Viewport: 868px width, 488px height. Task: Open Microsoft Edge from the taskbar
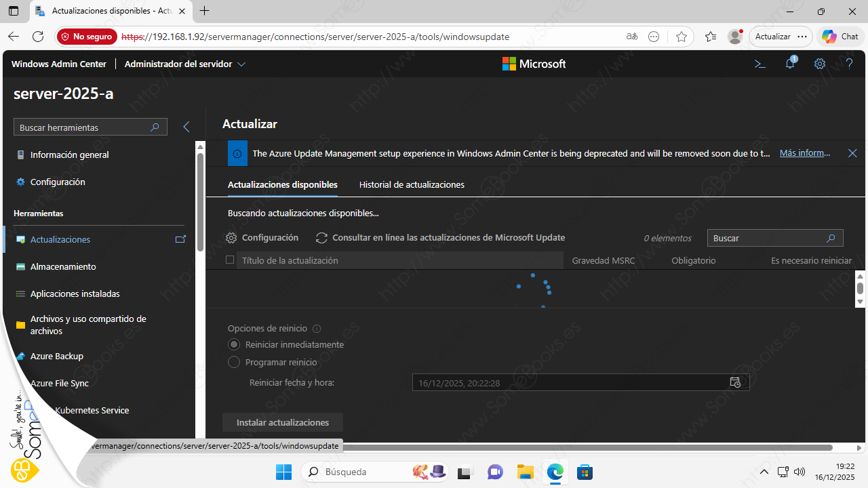coord(555,472)
